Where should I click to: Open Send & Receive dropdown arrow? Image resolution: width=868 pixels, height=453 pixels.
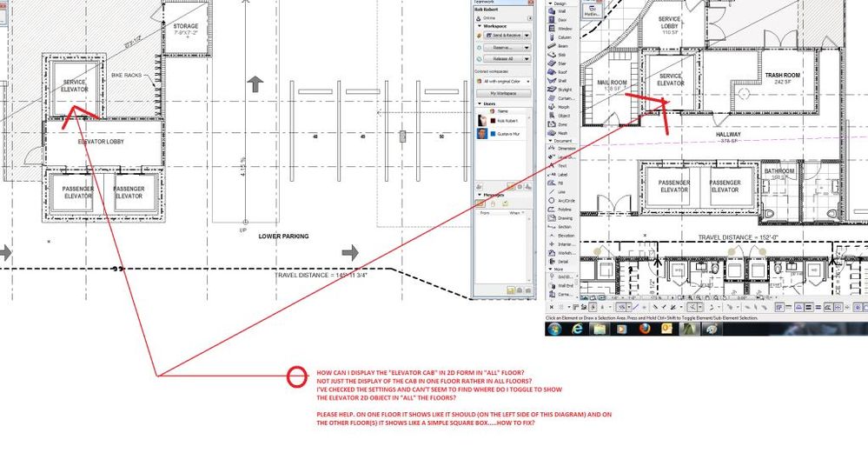click(x=527, y=36)
